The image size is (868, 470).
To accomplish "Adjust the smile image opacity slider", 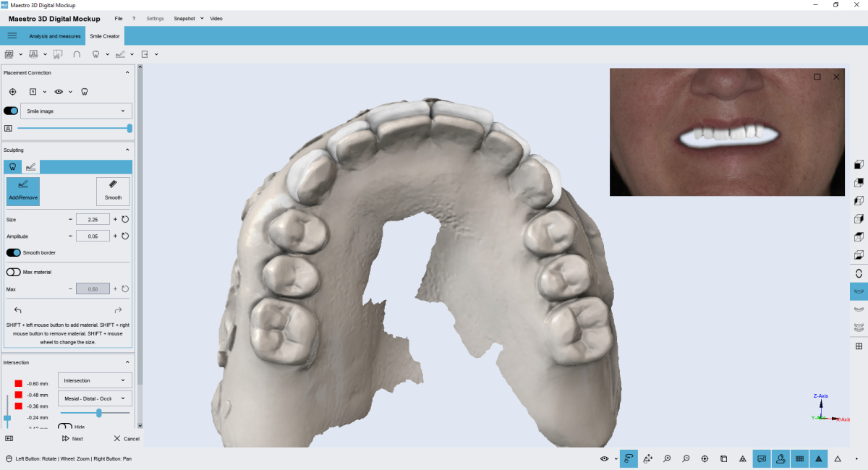I will click(x=73, y=128).
